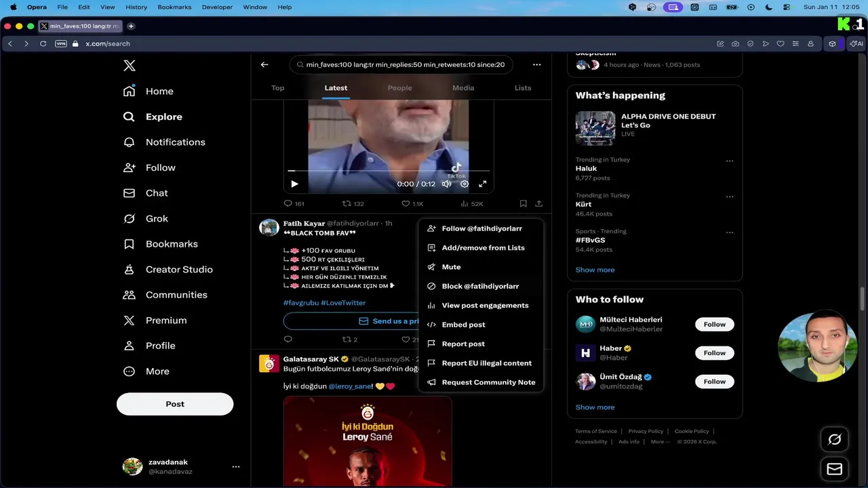Open search options three-dot menu
Viewport: 868px width, 488px height.
[x=536, y=65]
